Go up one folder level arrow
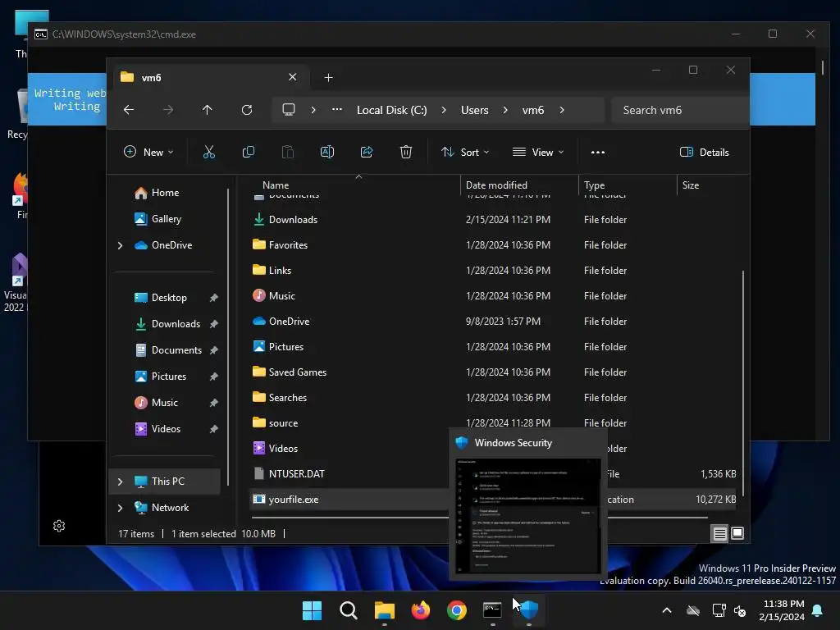 [208, 110]
